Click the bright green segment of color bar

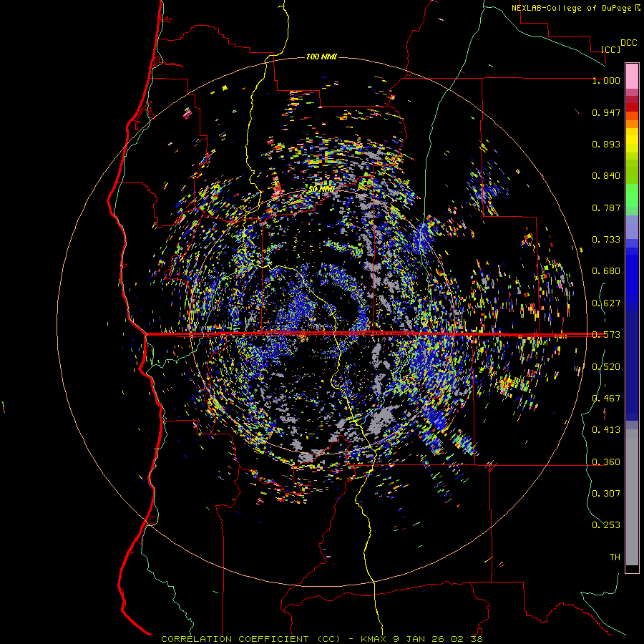pos(632,195)
